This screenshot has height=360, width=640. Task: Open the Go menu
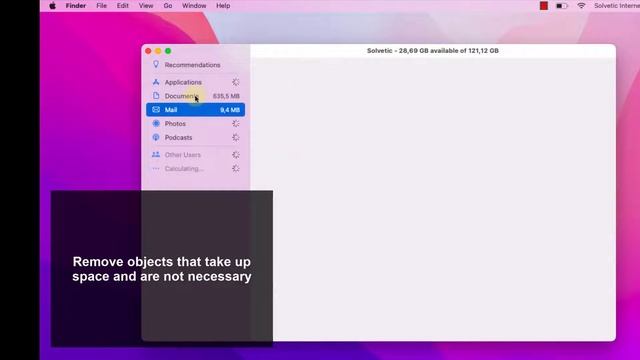pos(168,6)
